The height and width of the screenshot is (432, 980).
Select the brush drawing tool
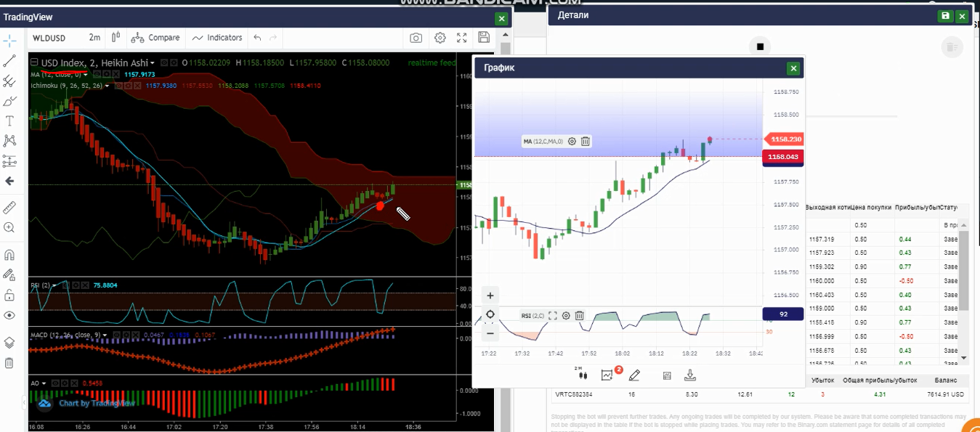9,101
